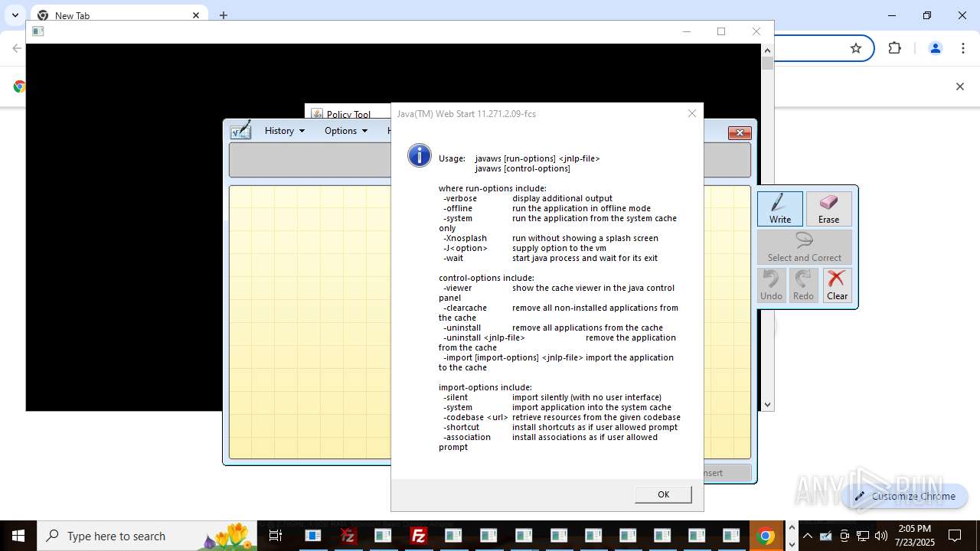Click the '-association' option text
Screen dimensions: 980x551
coord(467,437)
